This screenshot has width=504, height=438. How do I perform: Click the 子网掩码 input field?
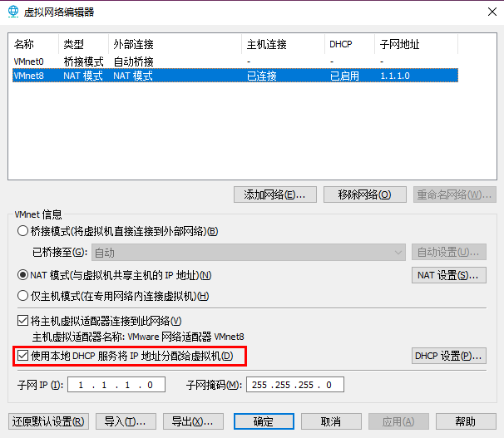pos(294,385)
